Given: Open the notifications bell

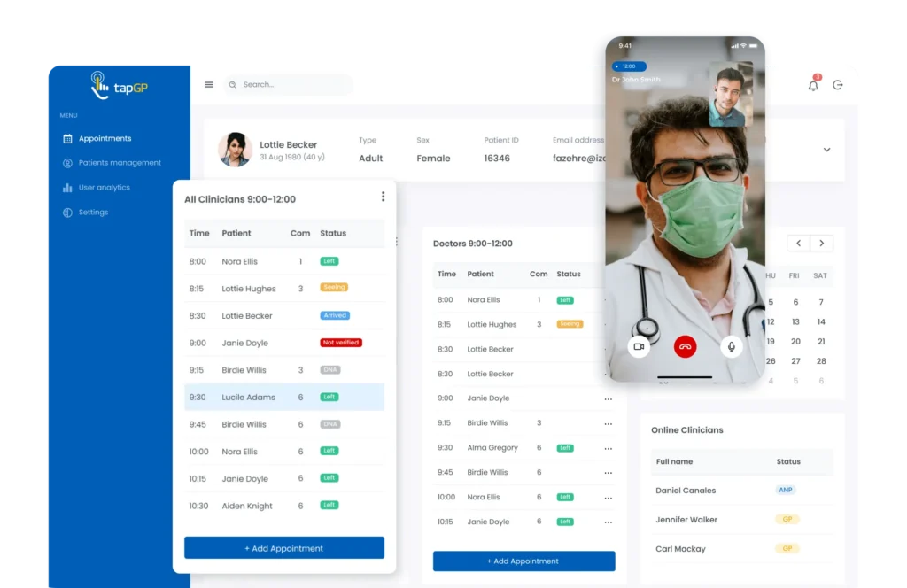Looking at the screenshot, I should [x=813, y=85].
